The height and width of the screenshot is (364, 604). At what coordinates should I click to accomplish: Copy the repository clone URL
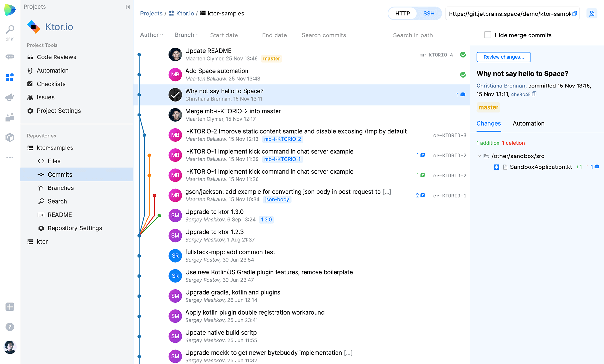(x=575, y=14)
